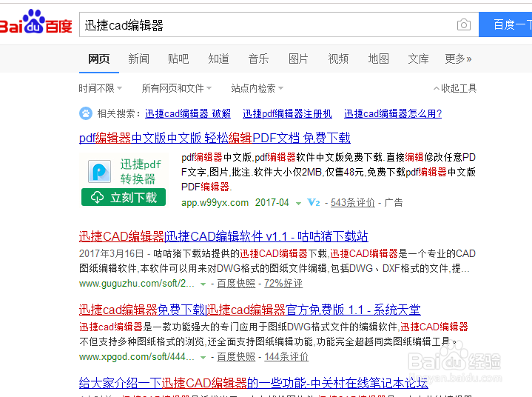Image resolution: width=532 pixels, height=397 pixels.
Task: Expand the arrow next to app.w99yx.com 2017-04
Action: [x=298, y=204]
